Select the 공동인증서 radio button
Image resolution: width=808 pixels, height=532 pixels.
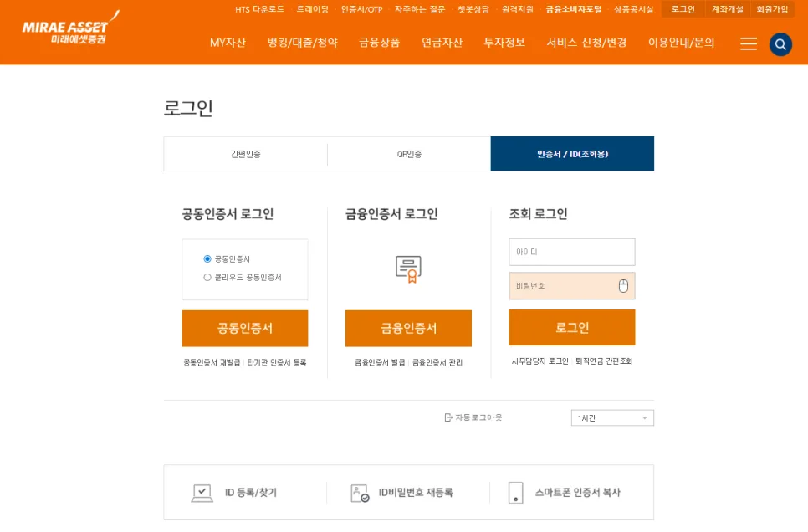click(x=207, y=258)
